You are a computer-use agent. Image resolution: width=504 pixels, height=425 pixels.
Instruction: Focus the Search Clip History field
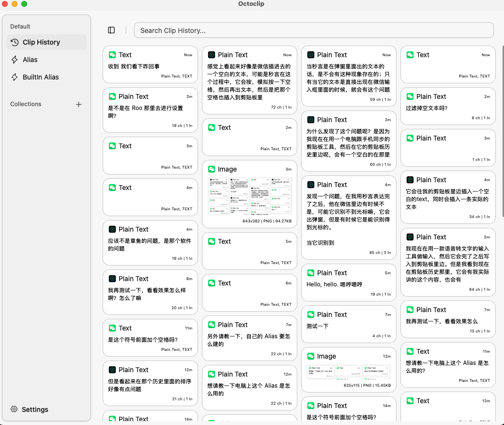(314, 30)
